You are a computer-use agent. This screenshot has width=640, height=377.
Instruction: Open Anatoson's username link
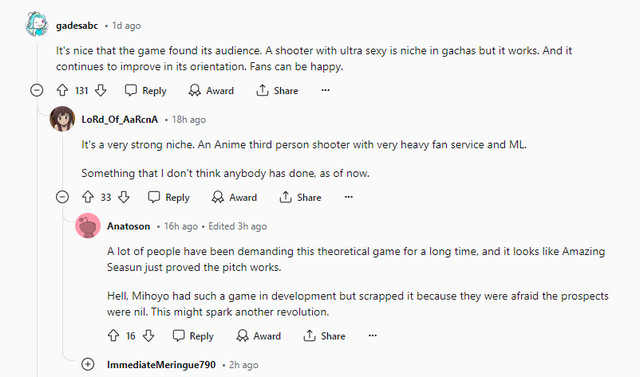(129, 226)
